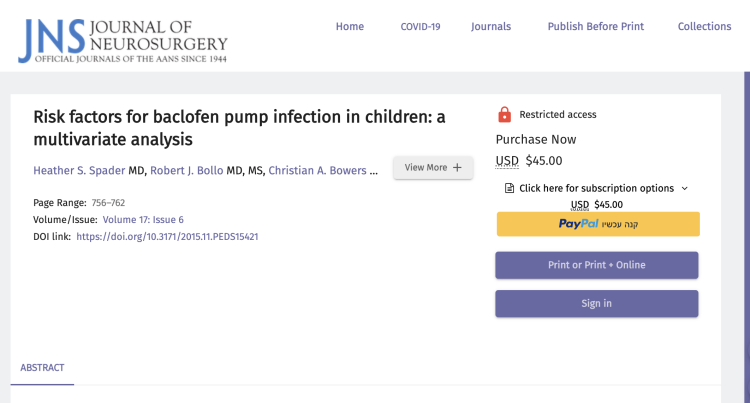750x403 pixels.
Task: Click the purple Sign in button
Action: [596, 303]
